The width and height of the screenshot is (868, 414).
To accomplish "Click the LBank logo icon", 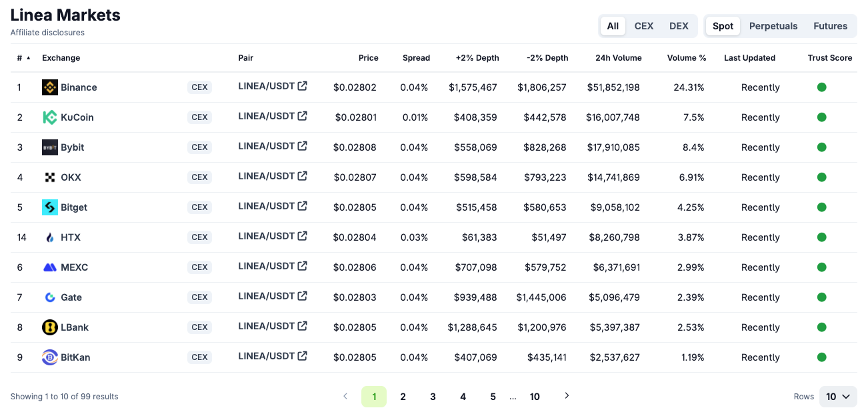I will [50, 327].
